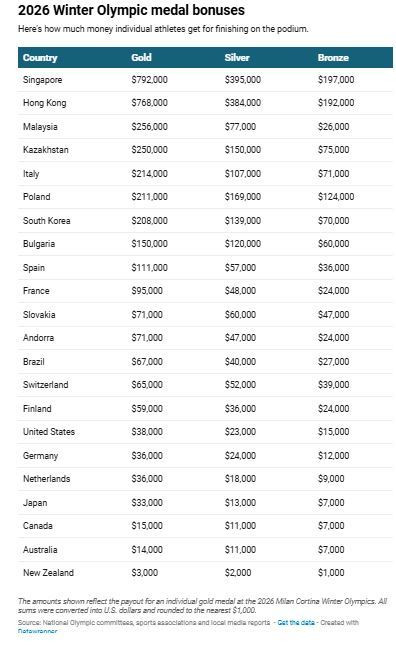Open the Get the data link
The width and height of the screenshot is (396, 645).
pyautogui.click(x=296, y=622)
